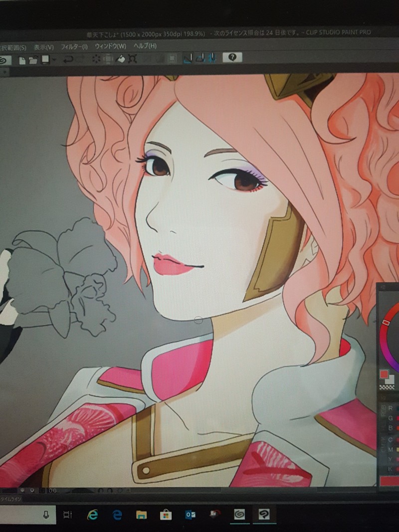
Task: Open Microsoft Store from taskbar
Action: click(166, 515)
